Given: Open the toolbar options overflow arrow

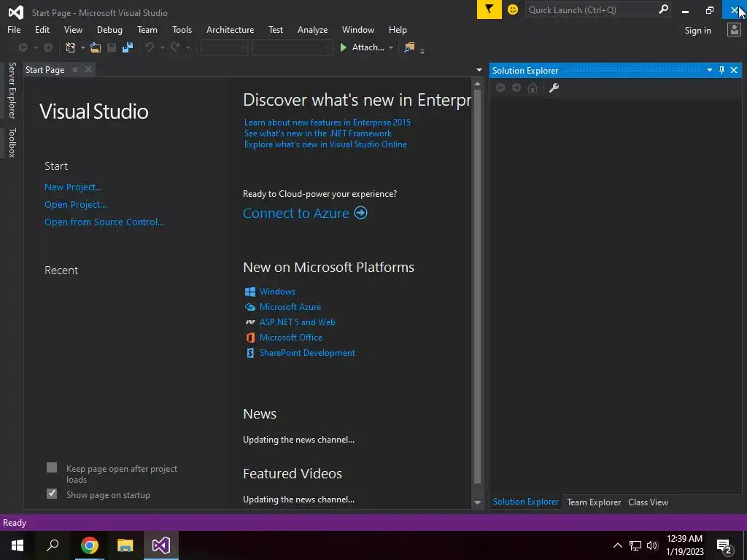Looking at the screenshot, I should [422, 50].
